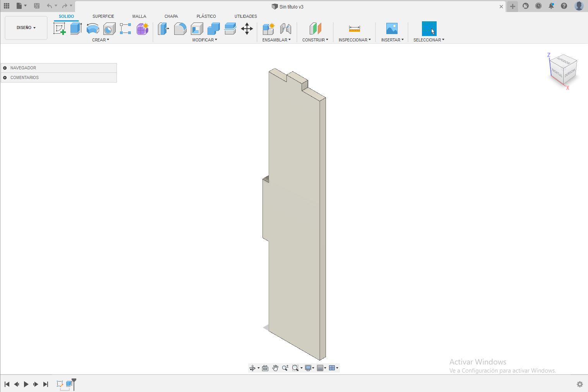Screen dimensions: 588x392
Task: Select the Shell tool
Action: pos(197,29)
